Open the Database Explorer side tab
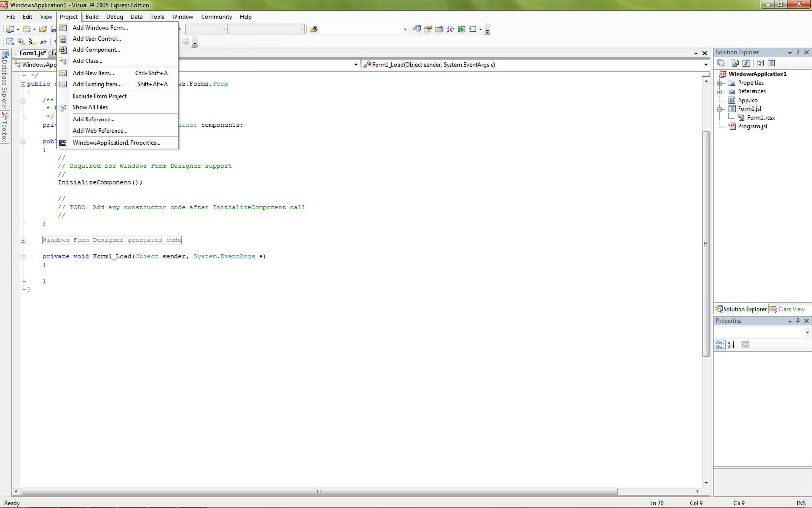Image resolution: width=812 pixels, height=508 pixels. [x=5, y=81]
